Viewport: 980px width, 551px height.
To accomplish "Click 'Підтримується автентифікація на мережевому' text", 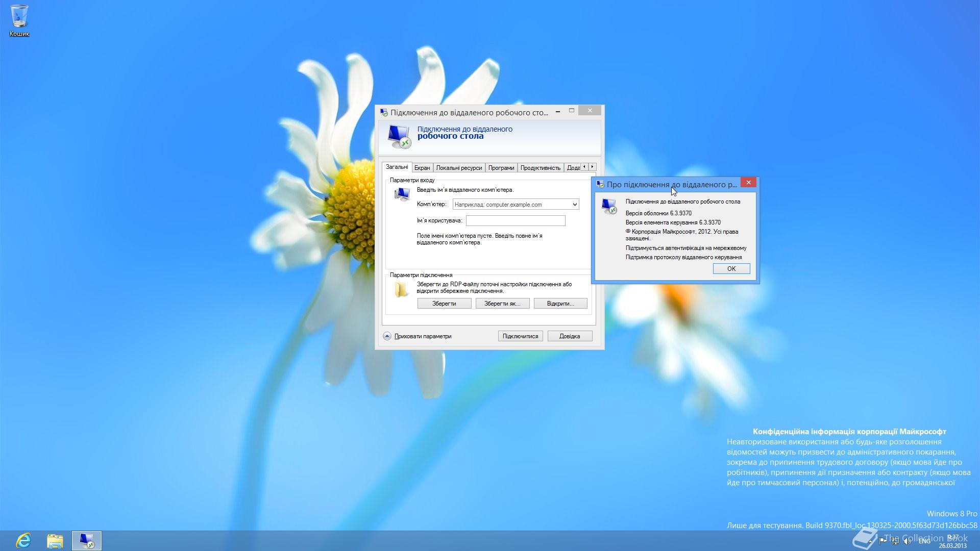I will (686, 248).
